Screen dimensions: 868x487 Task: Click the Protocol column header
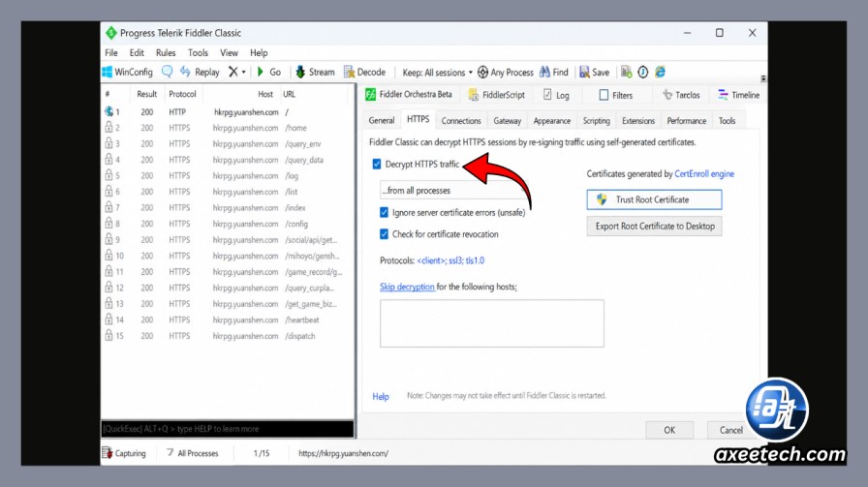(x=183, y=94)
